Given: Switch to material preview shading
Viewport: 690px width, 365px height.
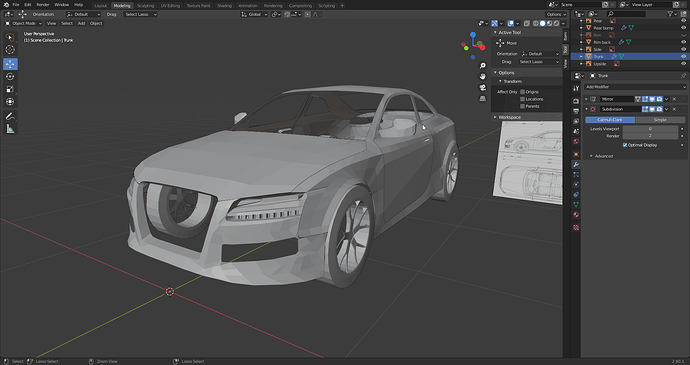Looking at the screenshot, I should point(549,23).
